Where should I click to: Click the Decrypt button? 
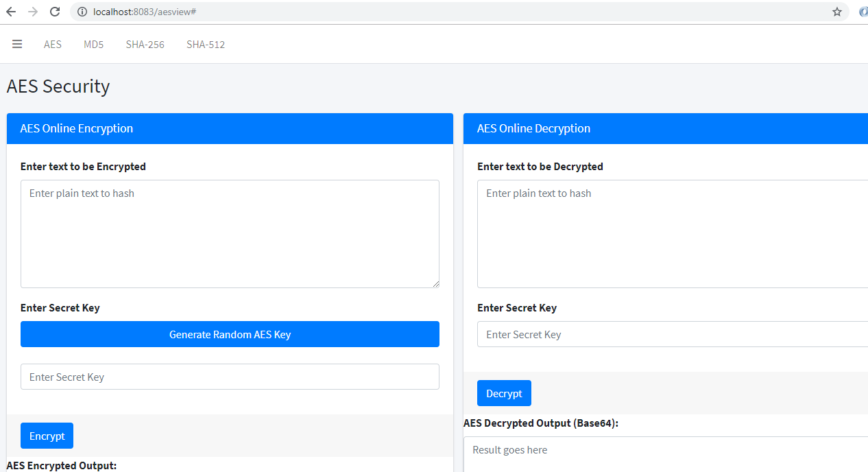click(504, 392)
